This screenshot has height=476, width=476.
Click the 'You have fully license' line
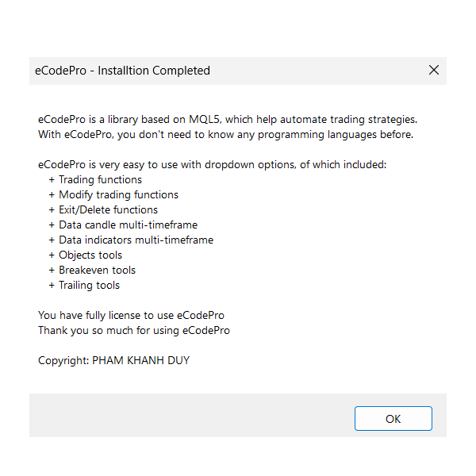pos(131,315)
